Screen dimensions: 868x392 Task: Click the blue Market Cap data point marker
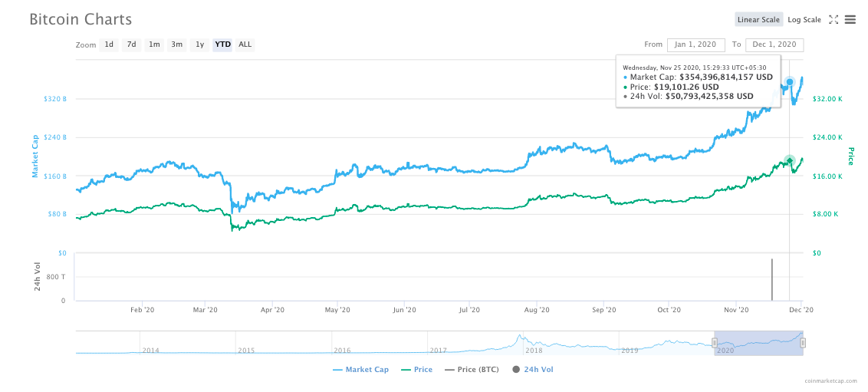click(789, 82)
